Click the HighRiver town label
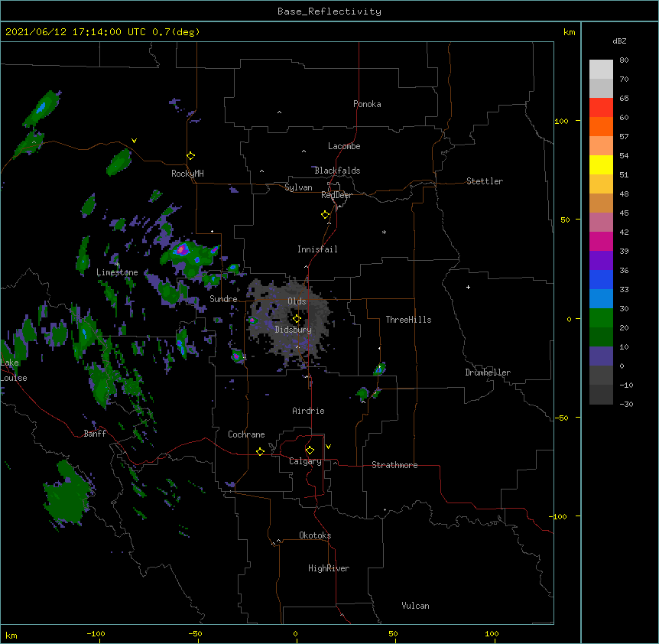The image size is (659, 644). (x=329, y=568)
